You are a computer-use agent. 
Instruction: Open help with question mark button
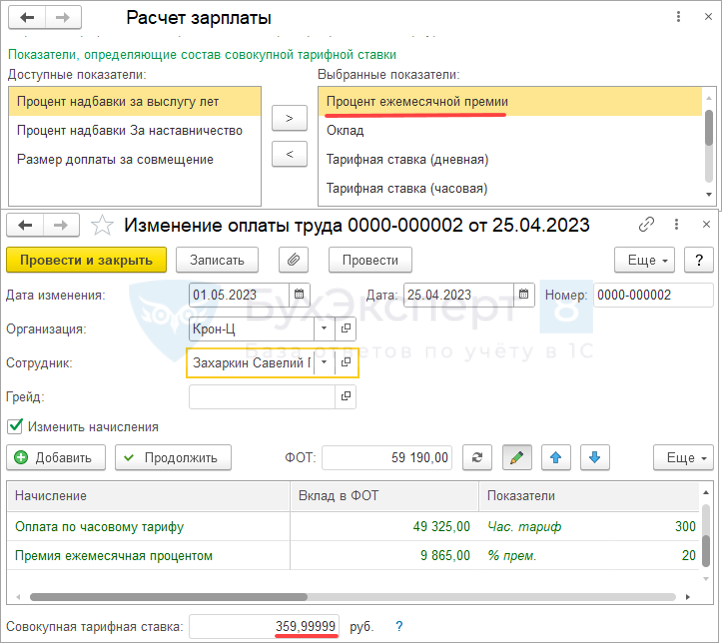(699, 260)
